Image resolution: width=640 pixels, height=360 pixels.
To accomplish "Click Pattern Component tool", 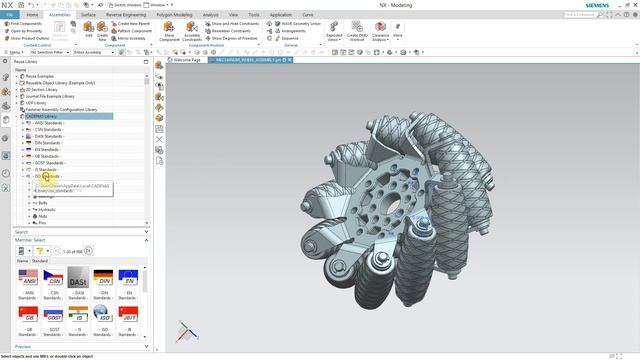I will click(x=131, y=31).
